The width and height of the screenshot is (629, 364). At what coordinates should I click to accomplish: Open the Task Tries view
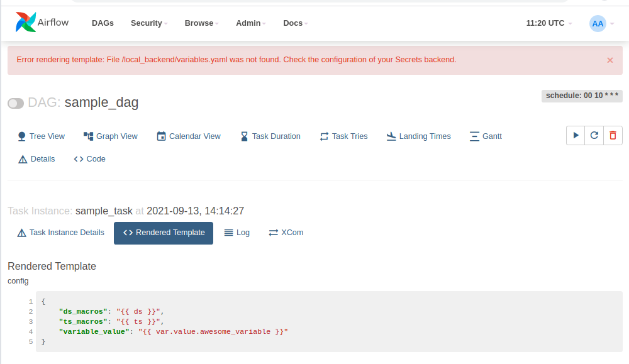344,136
